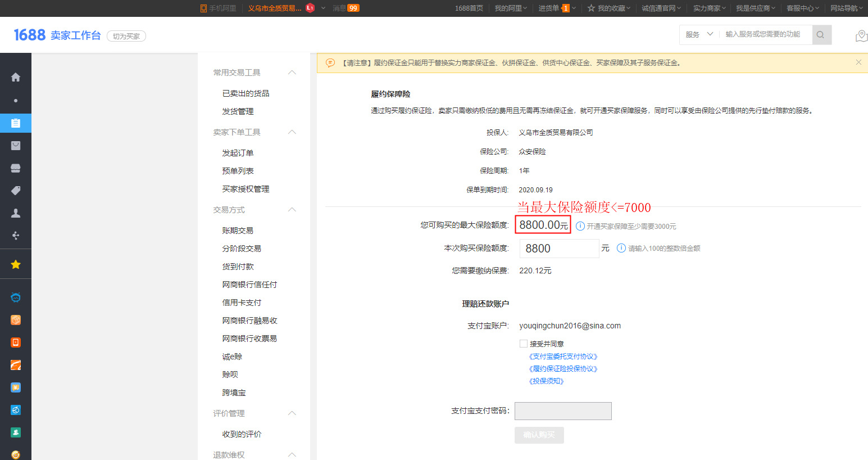Expand the account name dropdown arrow
868x460 pixels.
323,8
